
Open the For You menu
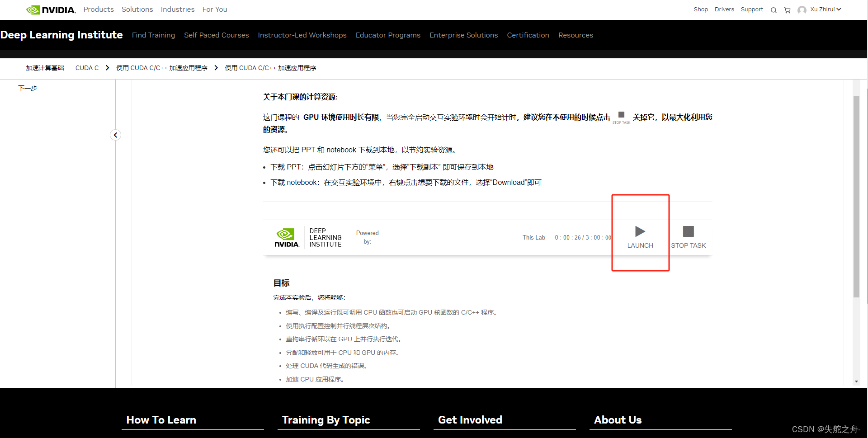[x=215, y=9]
